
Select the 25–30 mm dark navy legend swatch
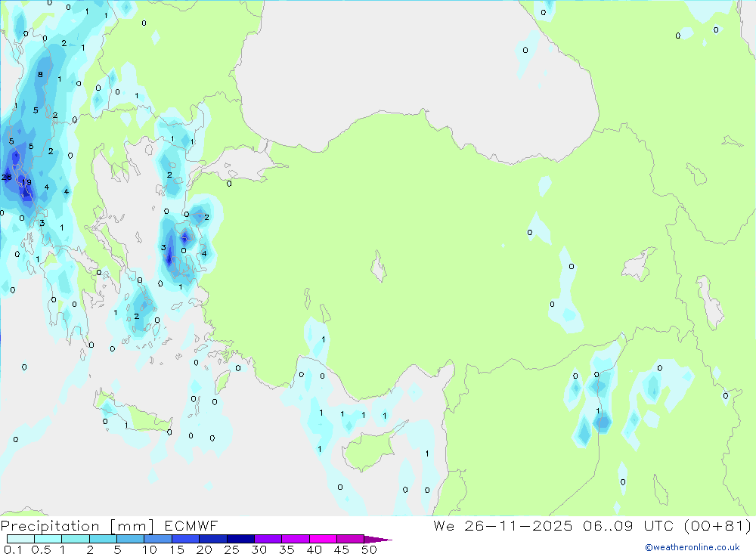[240, 540]
